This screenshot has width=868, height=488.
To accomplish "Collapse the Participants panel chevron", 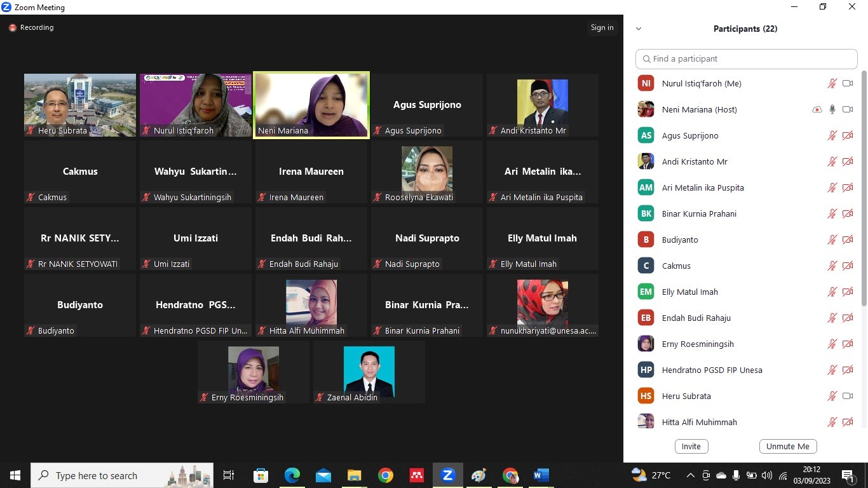I will [x=639, y=29].
